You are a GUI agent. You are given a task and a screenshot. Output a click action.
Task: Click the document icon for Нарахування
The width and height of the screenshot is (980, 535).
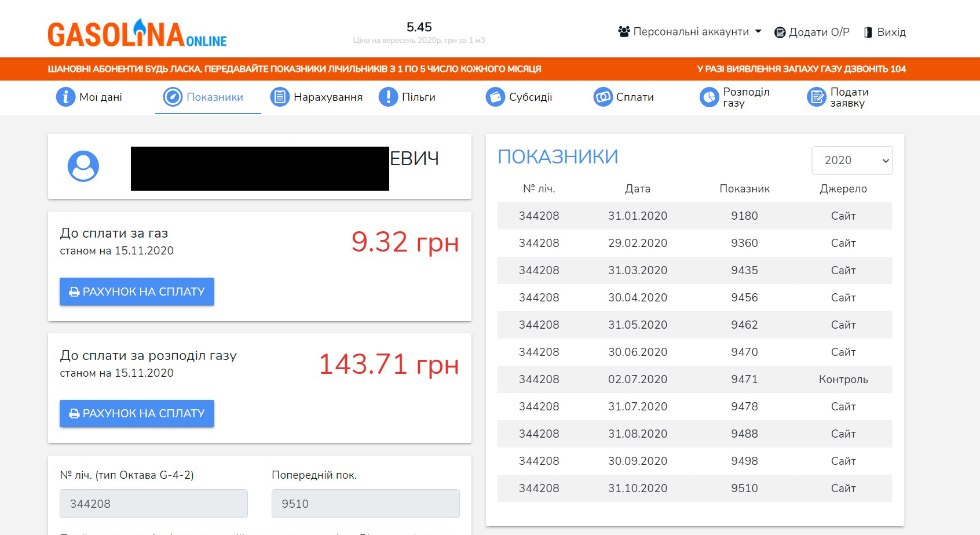pos(280,97)
